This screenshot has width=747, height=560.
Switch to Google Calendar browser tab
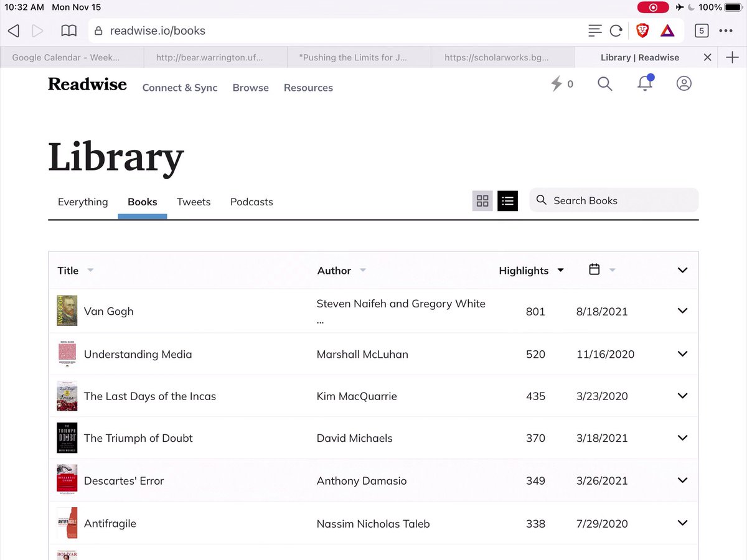[72, 57]
